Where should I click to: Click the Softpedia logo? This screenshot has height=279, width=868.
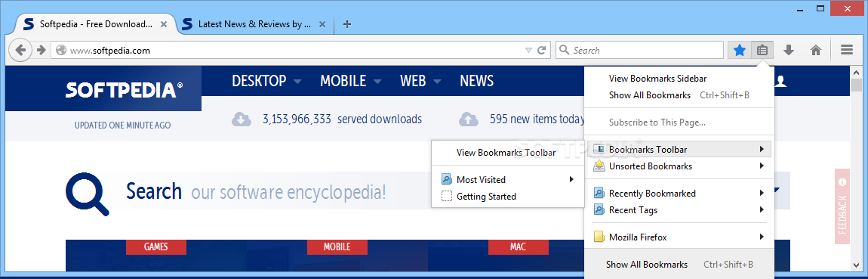(x=124, y=89)
